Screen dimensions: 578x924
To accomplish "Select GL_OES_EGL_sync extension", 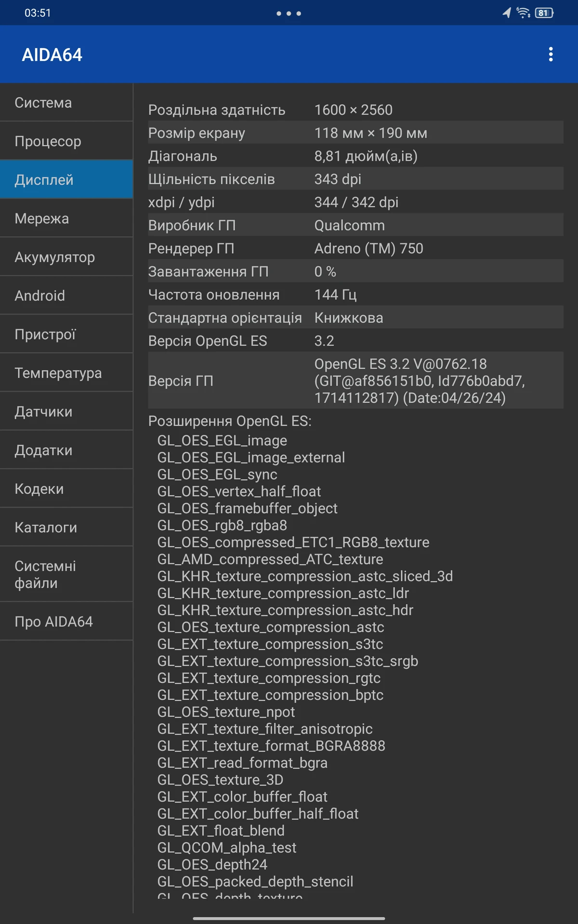I will point(217,475).
